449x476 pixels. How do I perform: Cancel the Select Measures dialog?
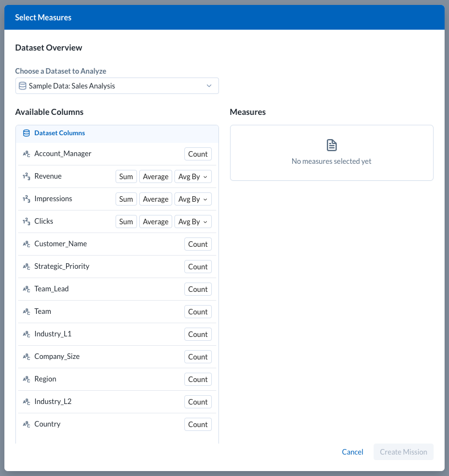click(x=352, y=452)
